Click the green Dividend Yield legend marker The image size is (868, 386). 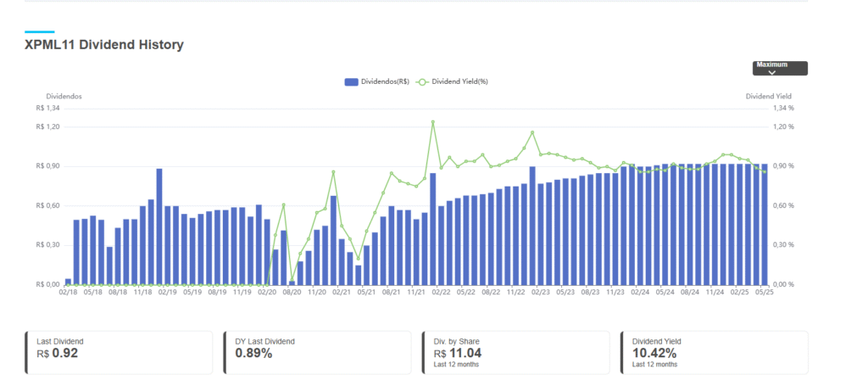[422, 82]
